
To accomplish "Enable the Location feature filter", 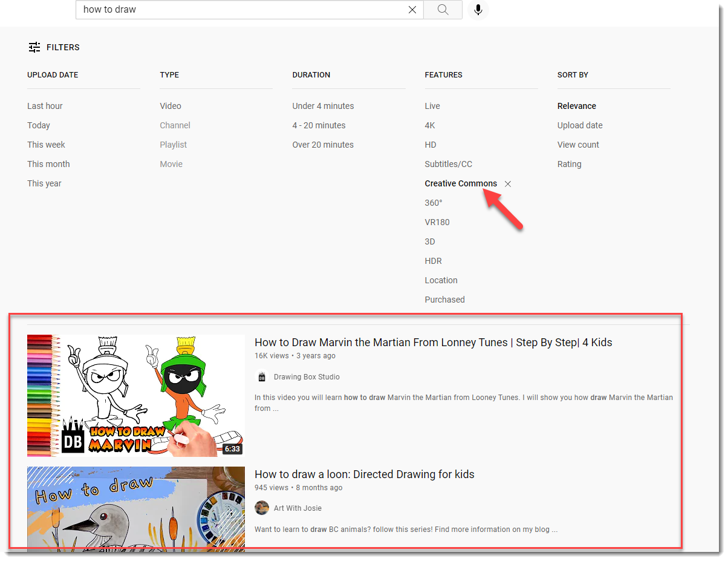I will click(x=441, y=280).
